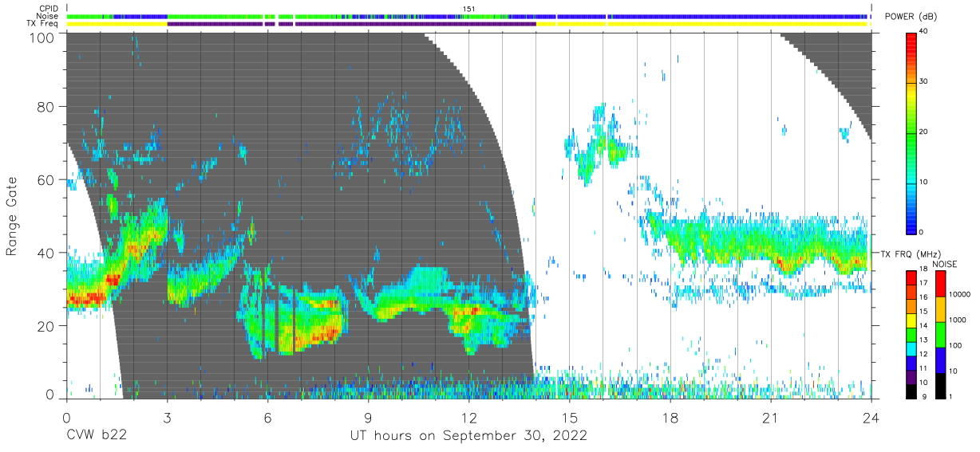Click the 'TX FRQ (MHz)' title
This screenshot has height=452, width=980.
click(x=913, y=254)
